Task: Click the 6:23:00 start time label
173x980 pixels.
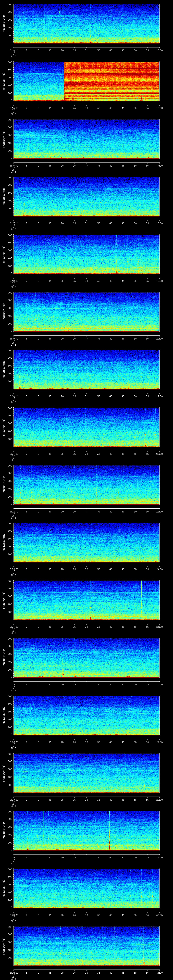Action: pos(14,569)
